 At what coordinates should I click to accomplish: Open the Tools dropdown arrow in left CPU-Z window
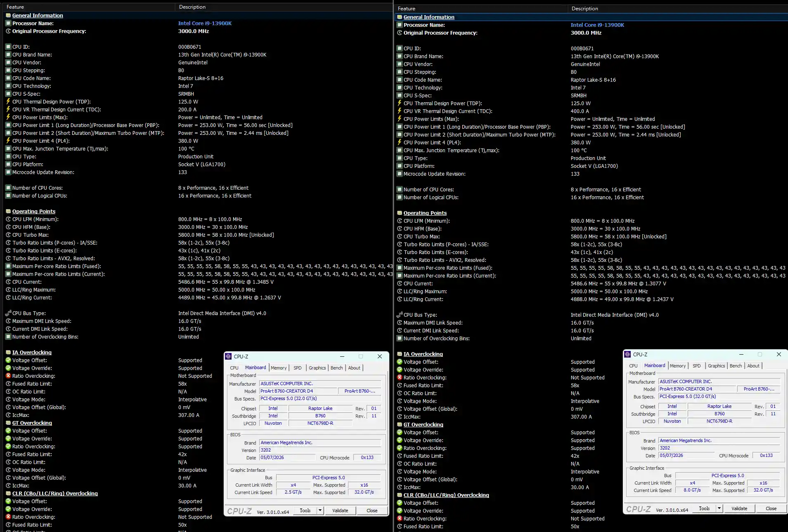click(320, 511)
